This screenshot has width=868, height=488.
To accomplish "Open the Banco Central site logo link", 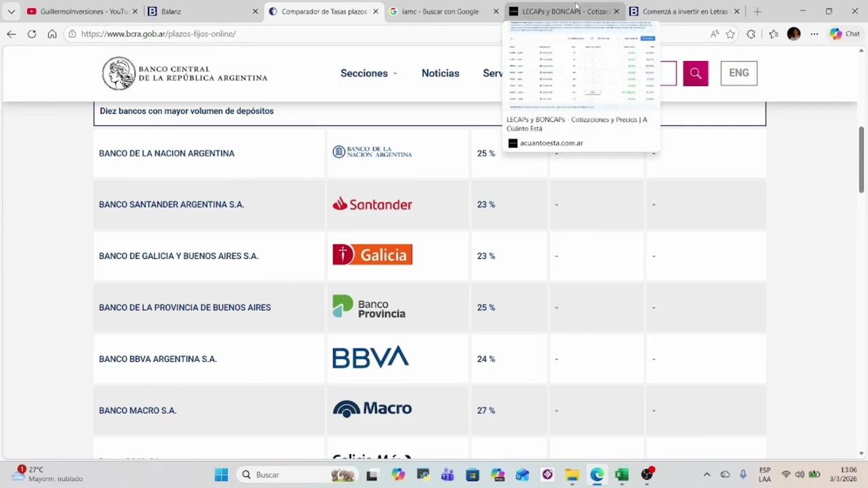I will click(x=184, y=73).
